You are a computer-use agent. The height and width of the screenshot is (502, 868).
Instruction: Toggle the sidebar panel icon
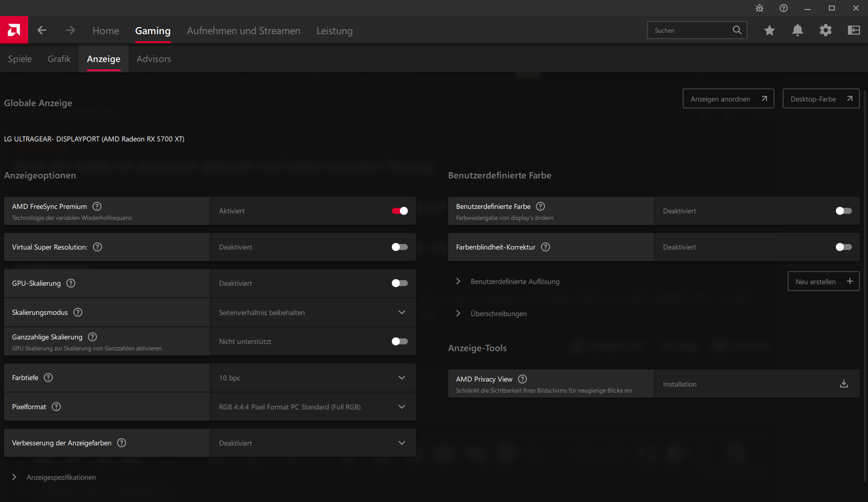[854, 31]
